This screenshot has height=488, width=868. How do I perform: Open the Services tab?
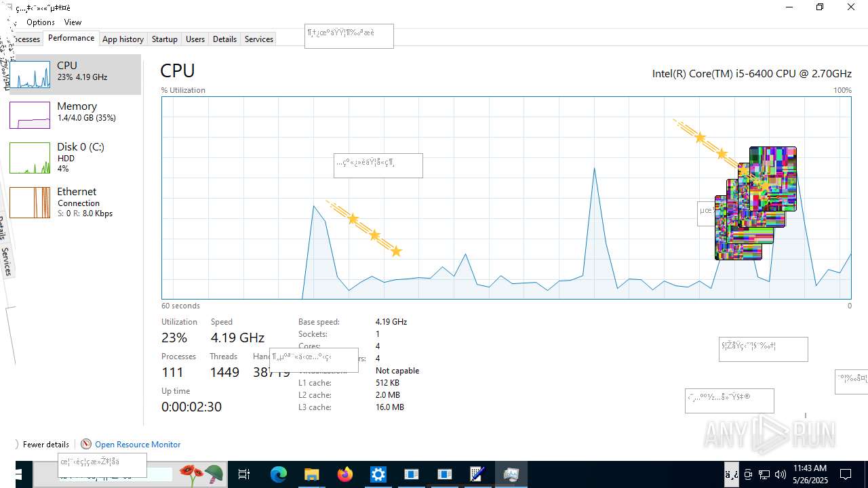click(x=259, y=39)
